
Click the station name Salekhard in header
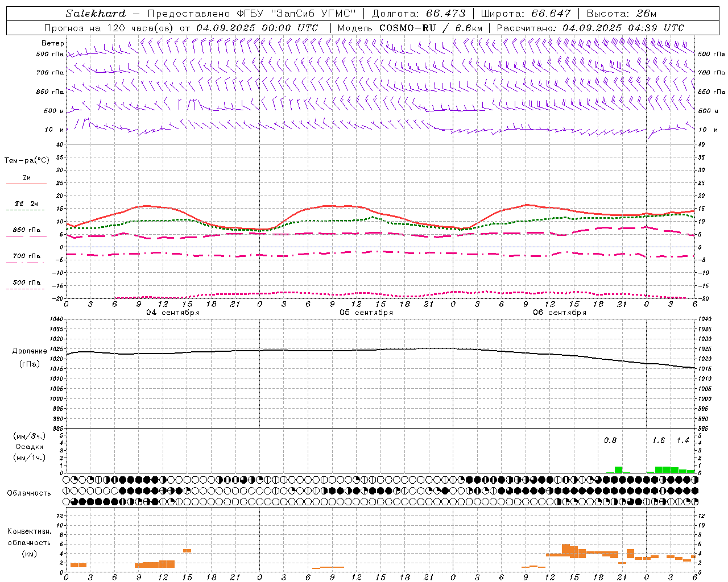[x=96, y=14]
